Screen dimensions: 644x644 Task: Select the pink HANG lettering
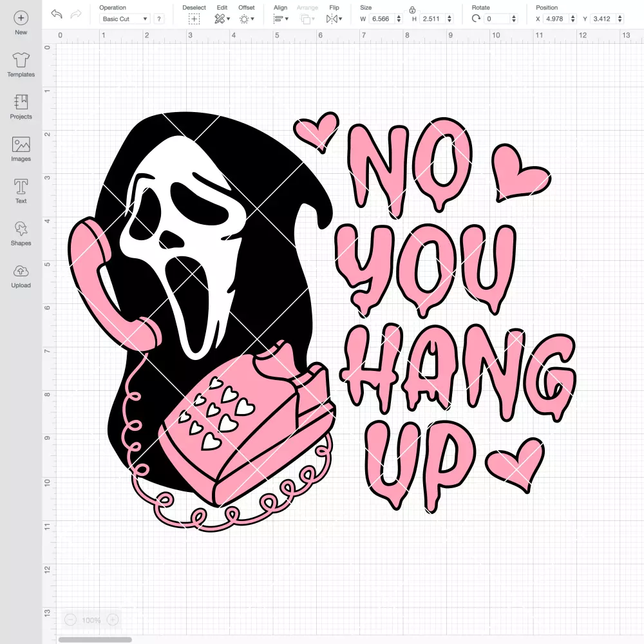(458, 372)
